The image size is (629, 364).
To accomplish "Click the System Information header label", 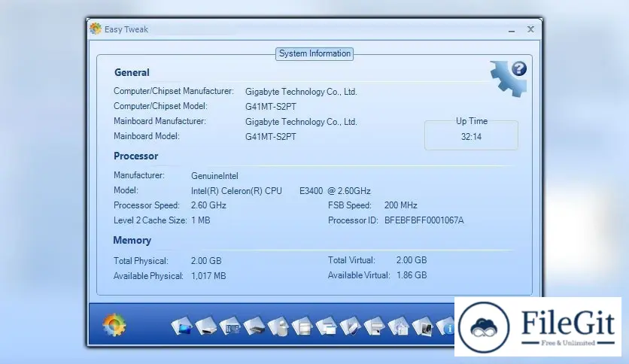I will (314, 53).
